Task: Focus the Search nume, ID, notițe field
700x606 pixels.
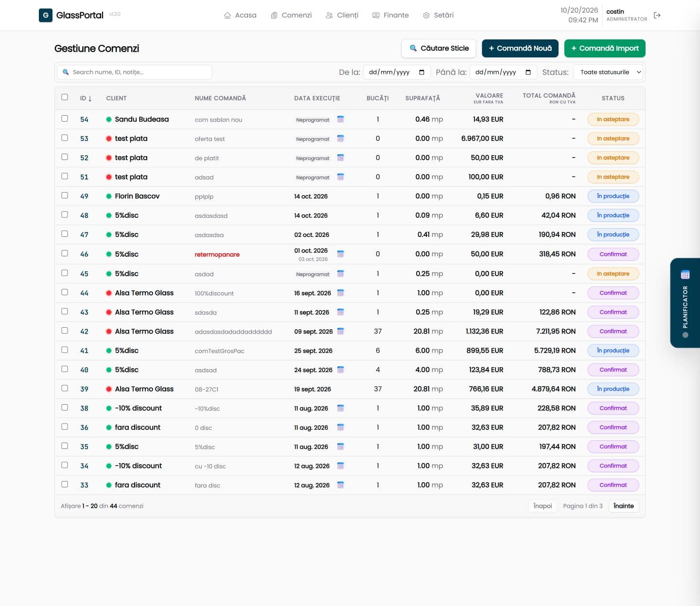Action: (x=135, y=72)
